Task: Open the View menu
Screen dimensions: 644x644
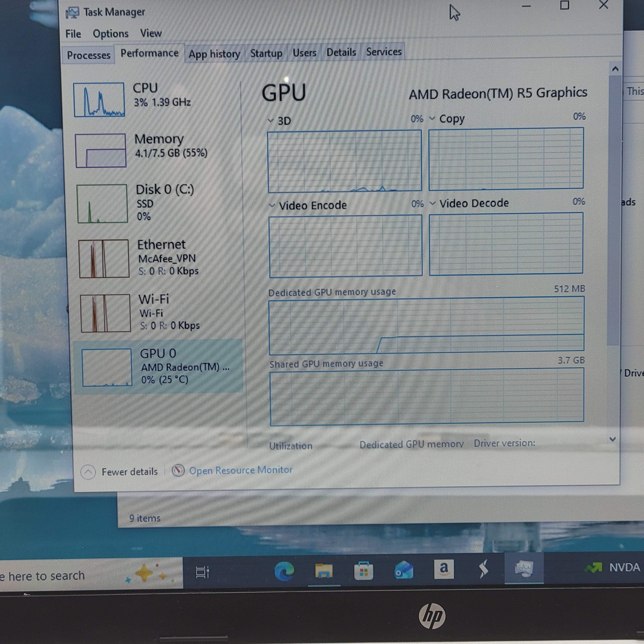Action: point(151,33)
